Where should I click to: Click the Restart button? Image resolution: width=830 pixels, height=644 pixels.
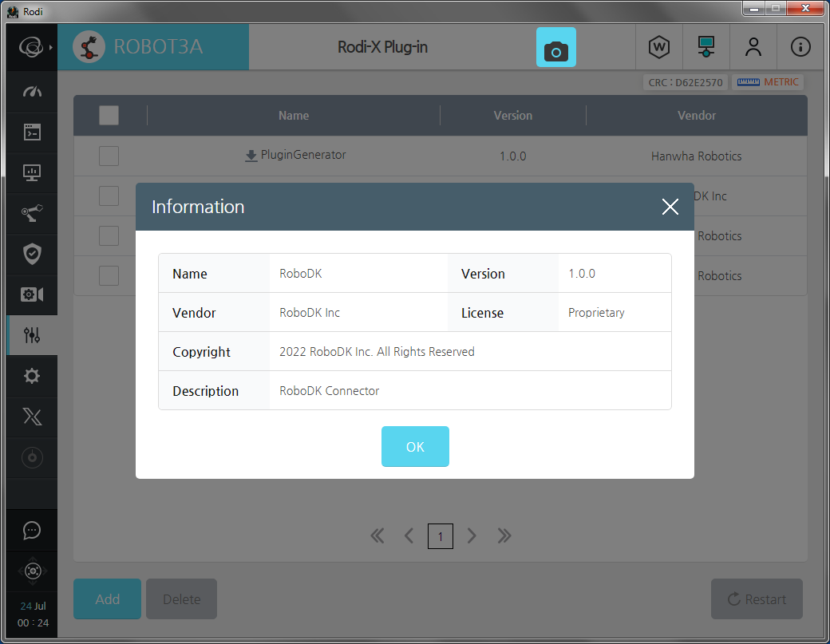(x=756, y=599)
